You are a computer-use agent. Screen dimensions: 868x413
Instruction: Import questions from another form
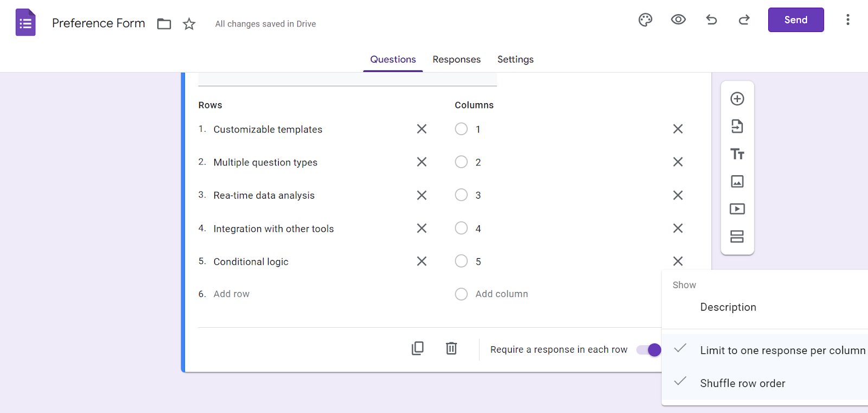[737, 126]
